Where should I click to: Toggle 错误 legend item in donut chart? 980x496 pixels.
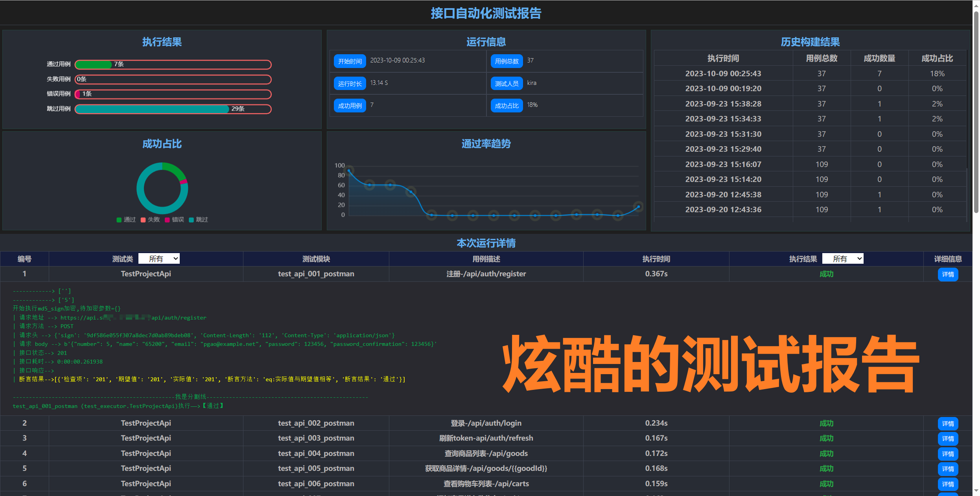pyautogui.click(x=174, y=220)
